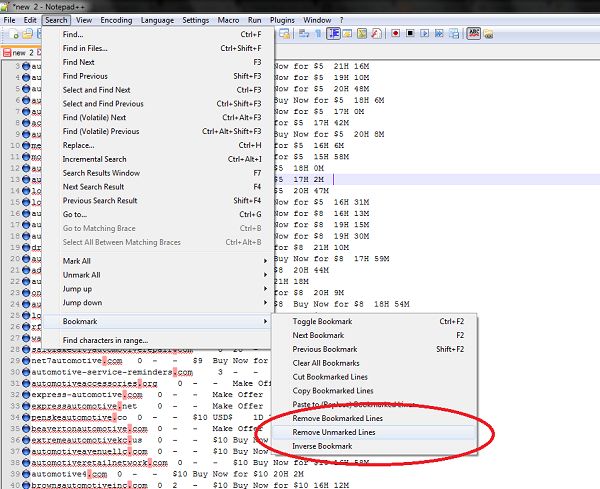Select Remove Unmarked Lines
600x489 pixels.
pos(375,432)
